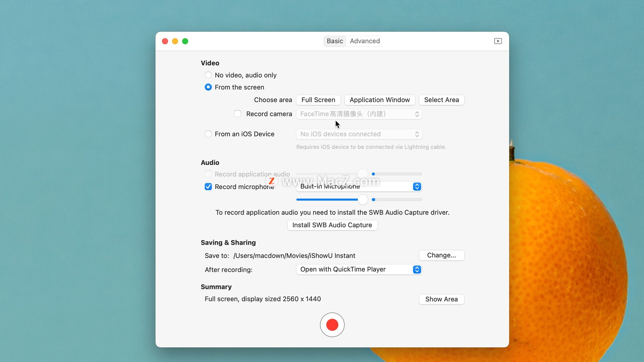Select the 'From an iOS Device' radio button

pos(208,134)
